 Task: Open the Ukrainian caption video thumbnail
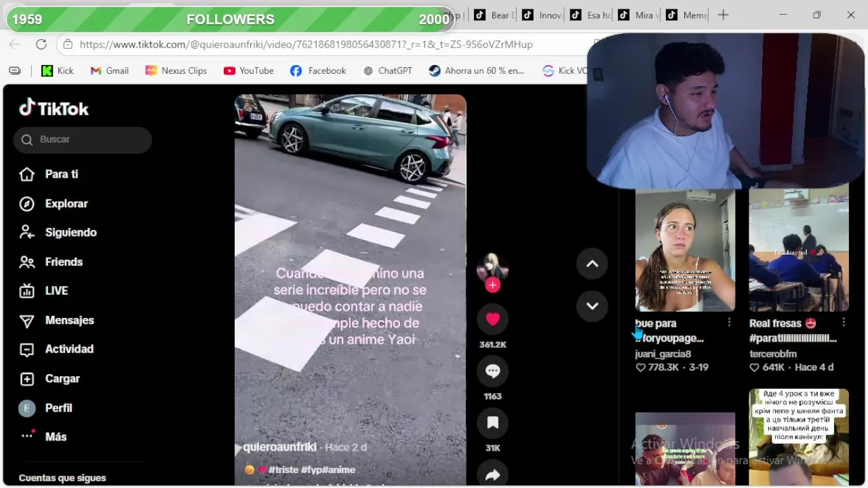point(799,437)
